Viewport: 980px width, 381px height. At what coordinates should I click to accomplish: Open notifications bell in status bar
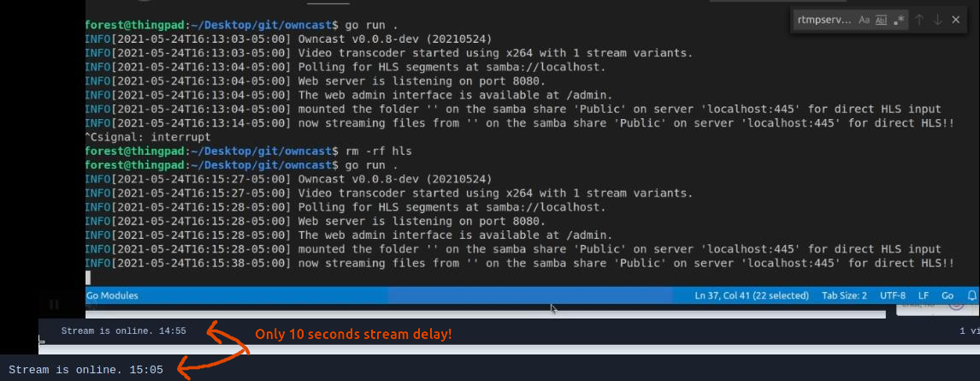971,295
